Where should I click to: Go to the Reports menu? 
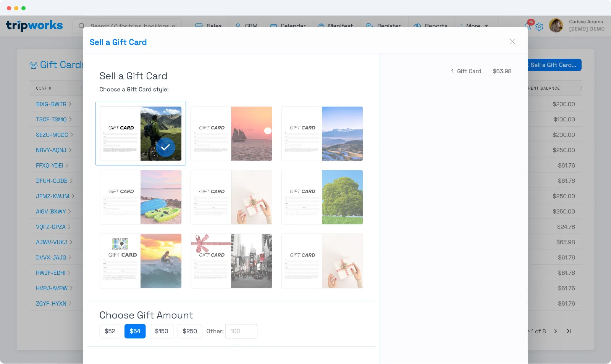[431, 26]
